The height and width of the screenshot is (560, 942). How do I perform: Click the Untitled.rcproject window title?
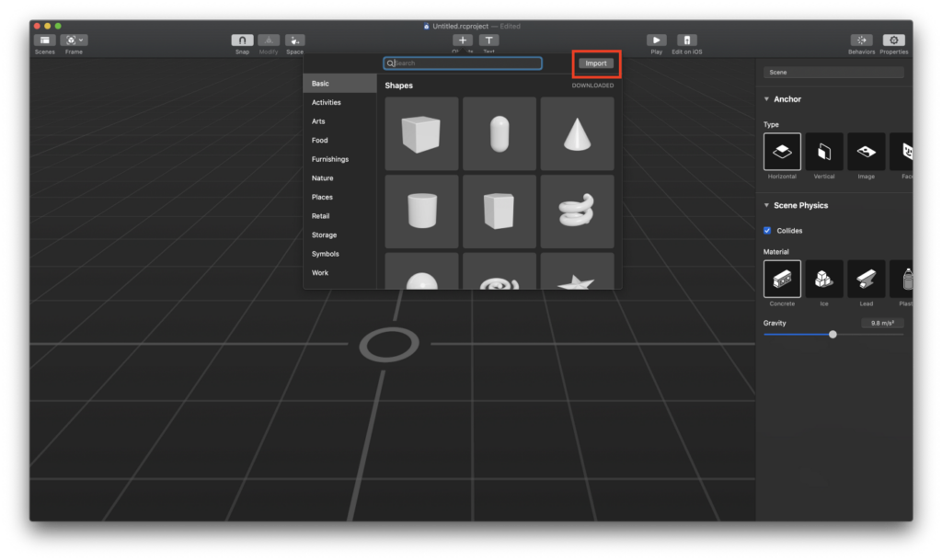[460, 26]
